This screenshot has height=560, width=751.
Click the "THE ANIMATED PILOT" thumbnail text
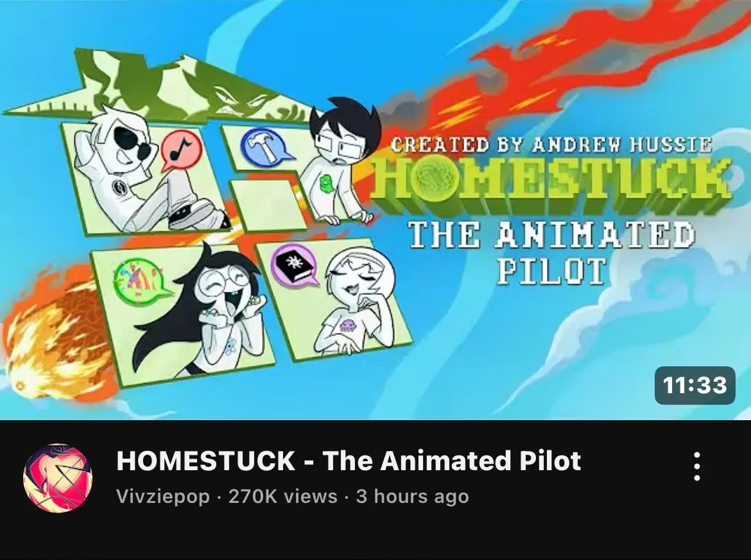coord(551,253)
